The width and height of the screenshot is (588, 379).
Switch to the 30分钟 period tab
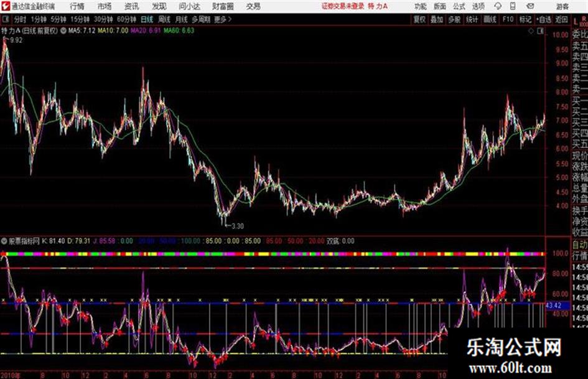tap(103, 19)
